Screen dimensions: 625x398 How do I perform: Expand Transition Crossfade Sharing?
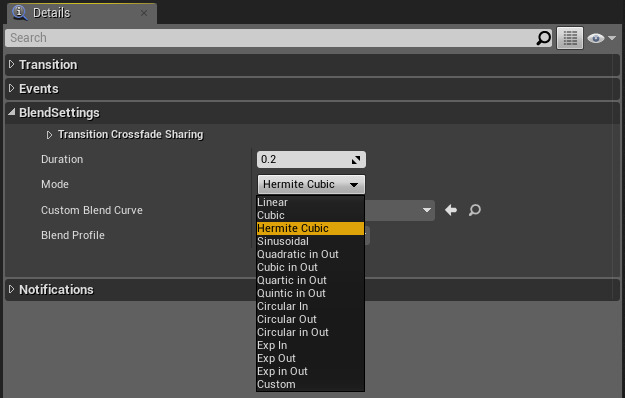(49, 135)
